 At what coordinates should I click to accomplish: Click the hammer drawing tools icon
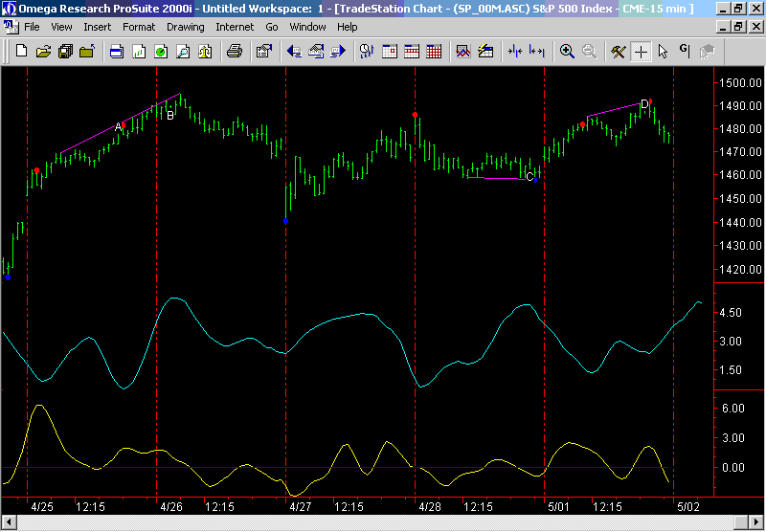point(618,51)
